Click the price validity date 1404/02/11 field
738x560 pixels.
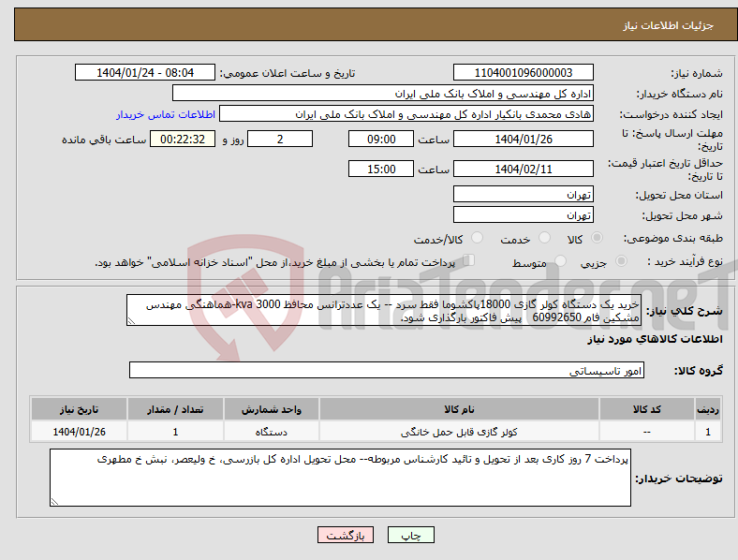click(x=523, y=169)
